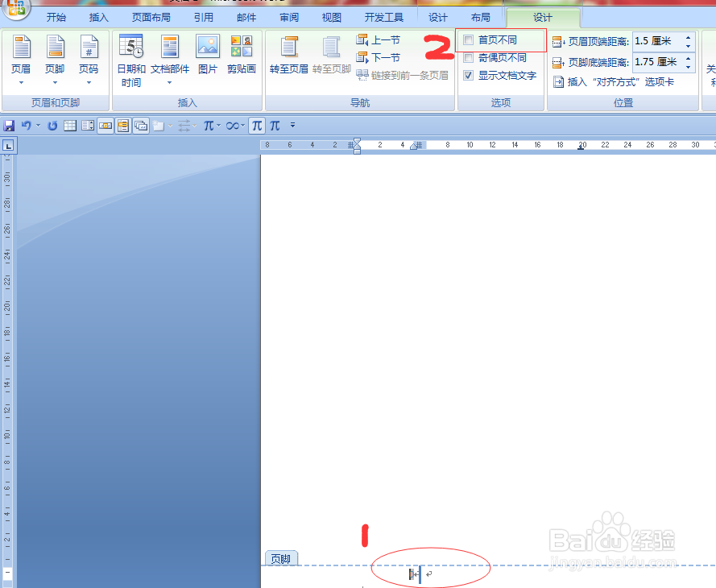This screenshot has height=588, width=716.
Task: Click the ∞ symbol icon
Action: pos(233,126)
